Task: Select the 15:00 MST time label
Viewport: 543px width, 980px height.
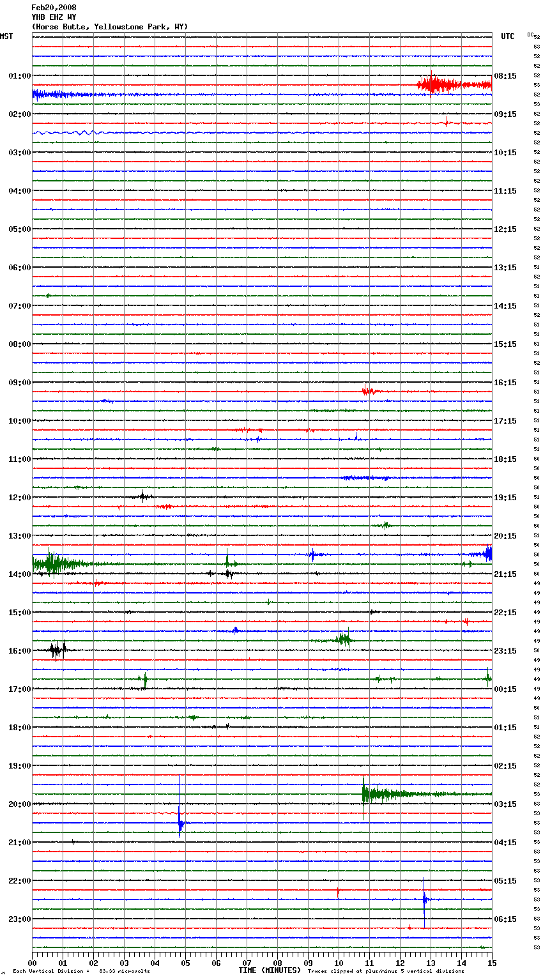Action: (20, 613)
